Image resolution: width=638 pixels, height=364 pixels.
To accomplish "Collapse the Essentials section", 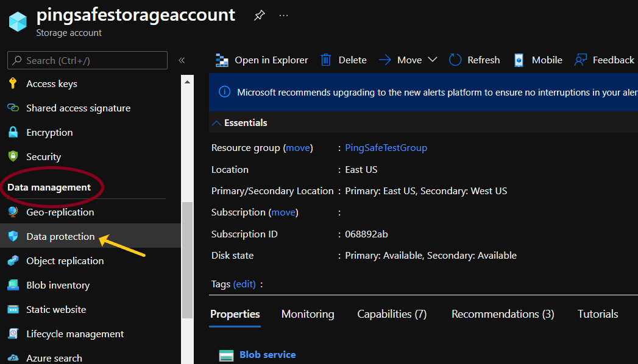I will [x=217, y=123].
